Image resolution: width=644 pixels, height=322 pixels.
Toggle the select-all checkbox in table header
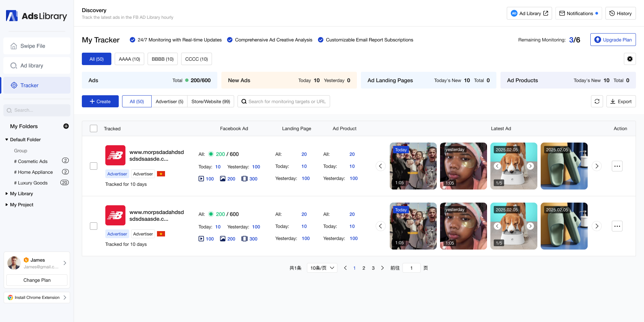click(94, 128)
